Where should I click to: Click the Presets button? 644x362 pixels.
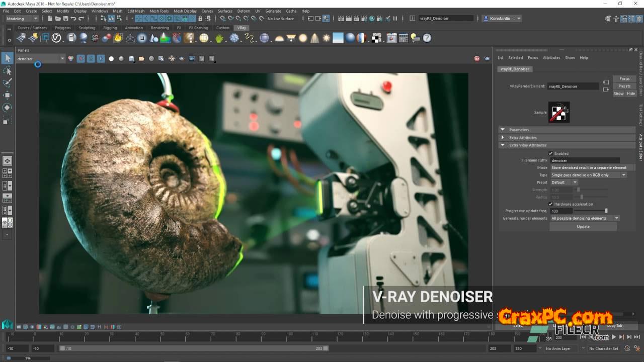[624, 86]
